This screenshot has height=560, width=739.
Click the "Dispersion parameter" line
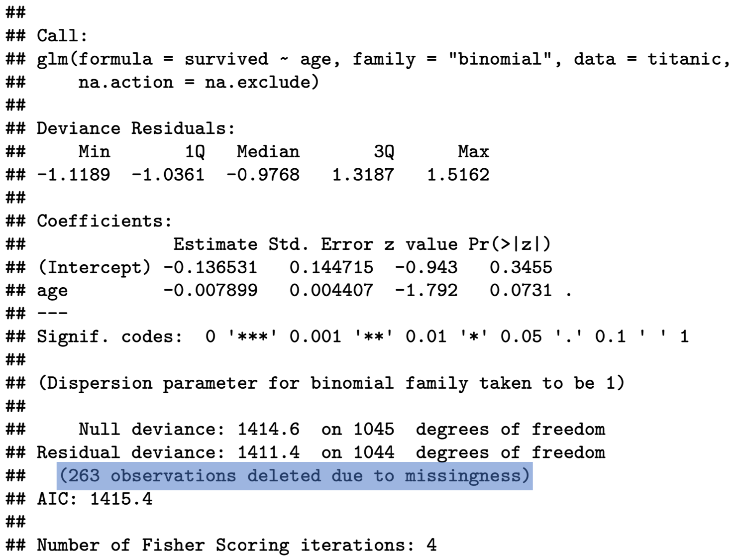(x=330, y=383)
